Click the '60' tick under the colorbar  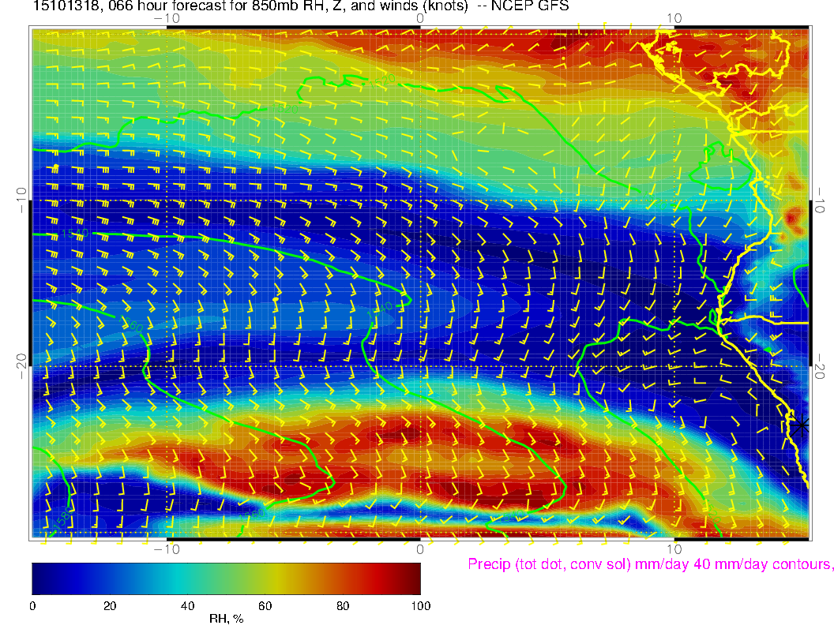pyautogui.click(x=265, y=606)
